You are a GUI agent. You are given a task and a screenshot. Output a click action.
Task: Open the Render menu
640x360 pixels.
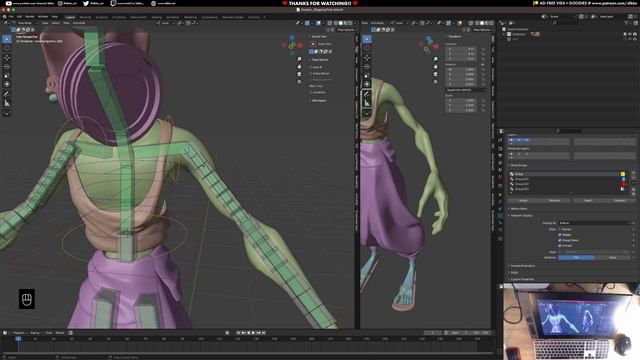click(30, 17)
